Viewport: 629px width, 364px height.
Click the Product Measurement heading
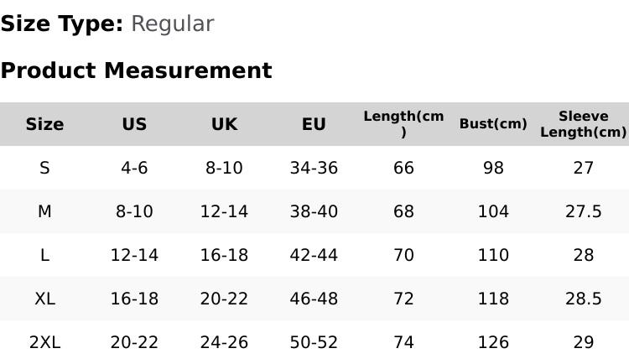(137, 70)
